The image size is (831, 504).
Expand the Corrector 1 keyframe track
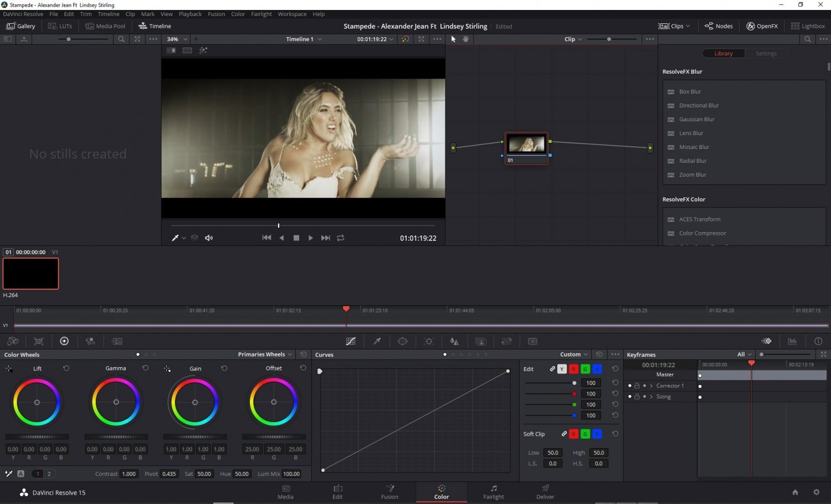(652, 386)
